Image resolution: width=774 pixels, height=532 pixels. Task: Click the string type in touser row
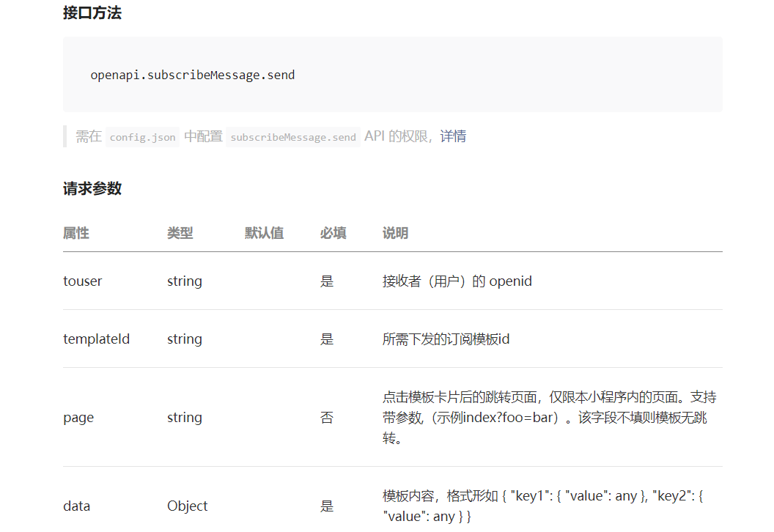click(185, 282)
